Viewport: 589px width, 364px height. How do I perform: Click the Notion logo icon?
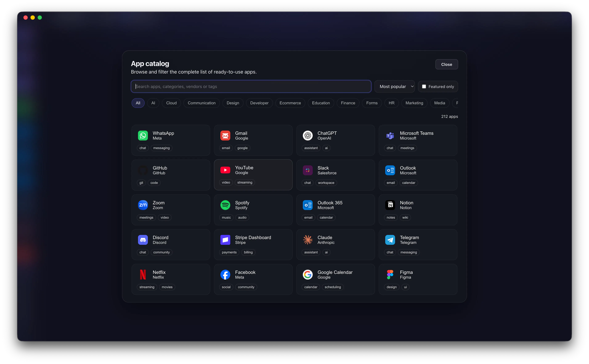coord(390,205)
